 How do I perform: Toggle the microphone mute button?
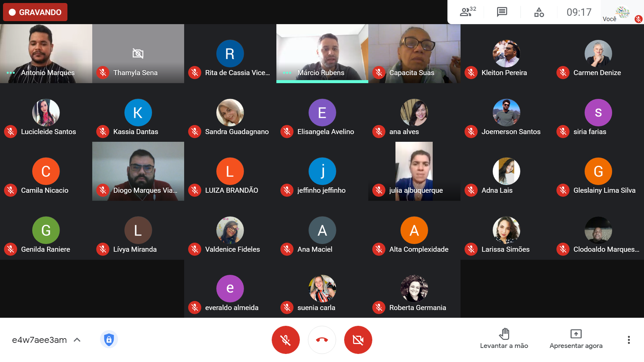(286, 340)
